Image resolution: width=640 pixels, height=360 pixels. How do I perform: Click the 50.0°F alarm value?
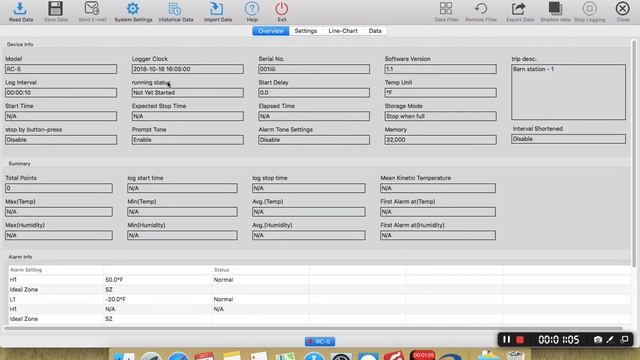coord(114,280)
